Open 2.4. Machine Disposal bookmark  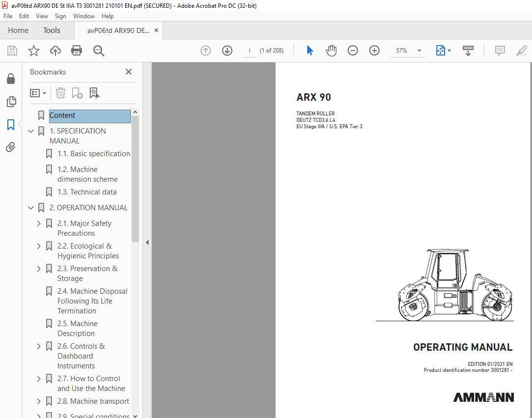coord(92,301)
